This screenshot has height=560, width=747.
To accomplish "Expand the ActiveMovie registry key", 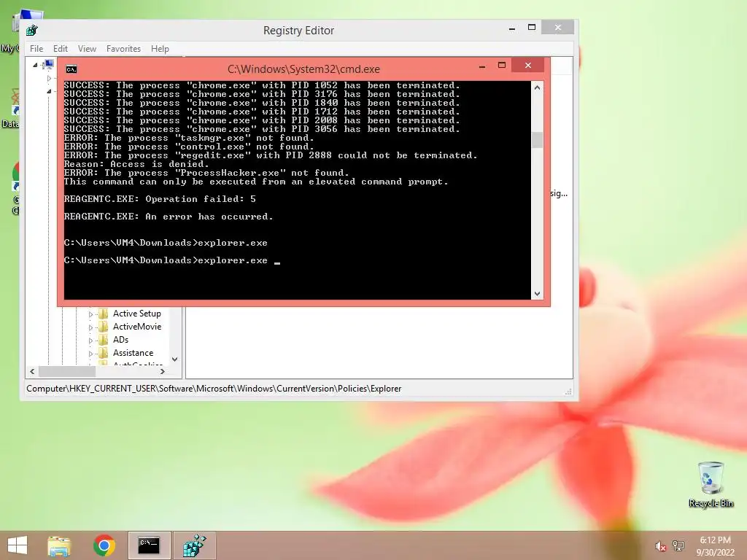I will tap(90, 327).
